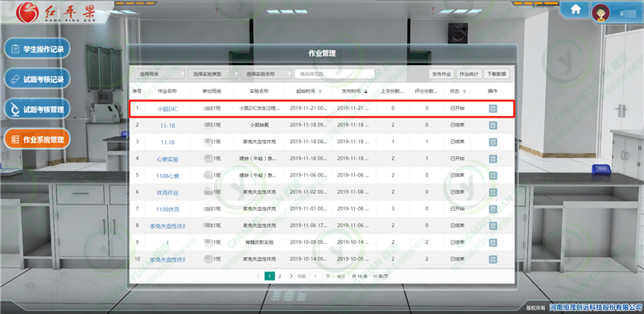The width and height of the screenshot is (644, 314).
Task: Expand the 选择实验类型 dropdown
Action: coord(213,74)
